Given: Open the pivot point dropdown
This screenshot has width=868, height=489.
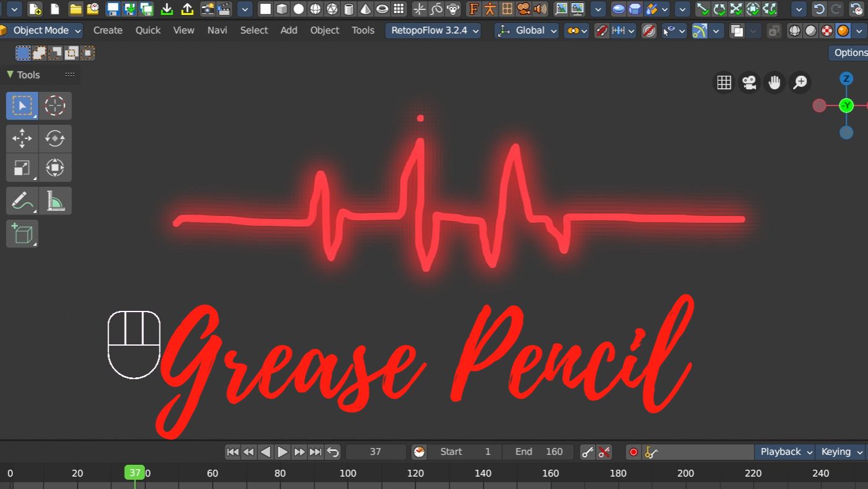Looking at the screenshot, I should pos(577,30).
